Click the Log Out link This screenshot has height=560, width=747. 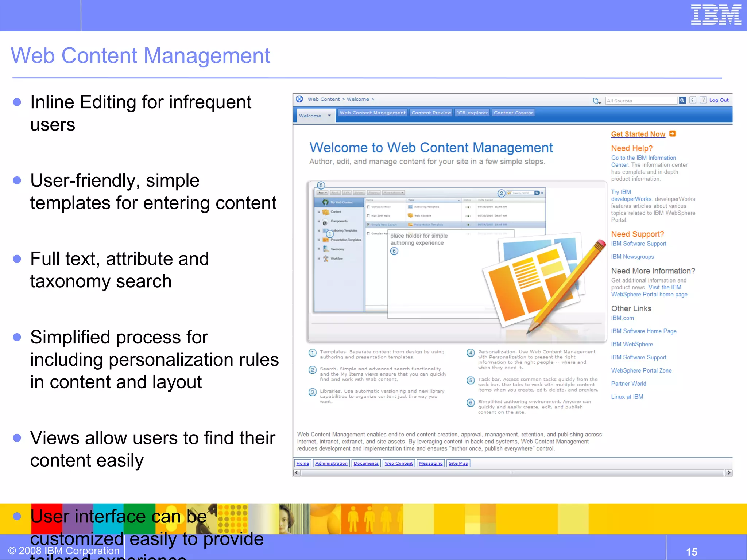coord(719,100)
